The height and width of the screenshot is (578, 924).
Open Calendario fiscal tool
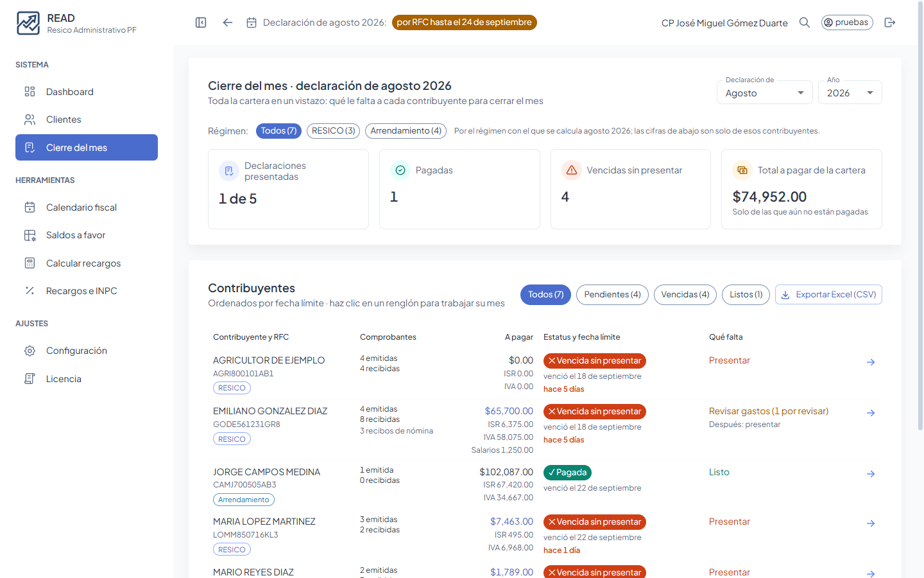click(x=87, y=207)
